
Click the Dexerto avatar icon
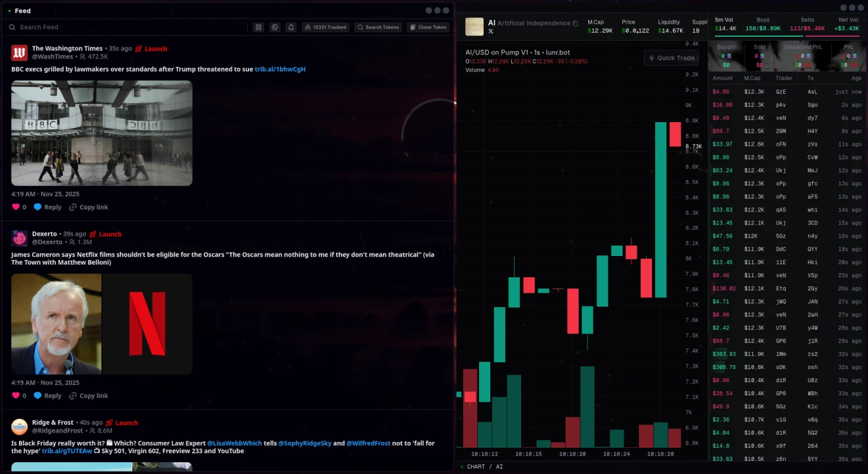(20, 238)
